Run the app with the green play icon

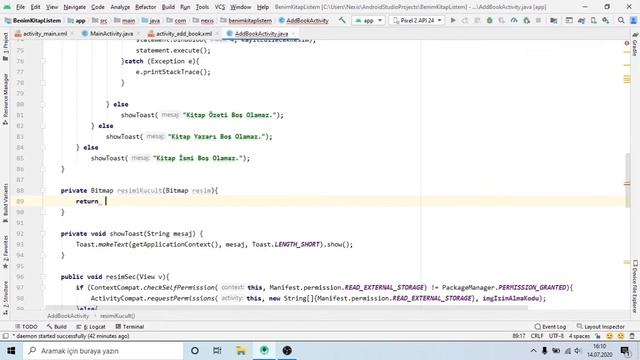453,20
